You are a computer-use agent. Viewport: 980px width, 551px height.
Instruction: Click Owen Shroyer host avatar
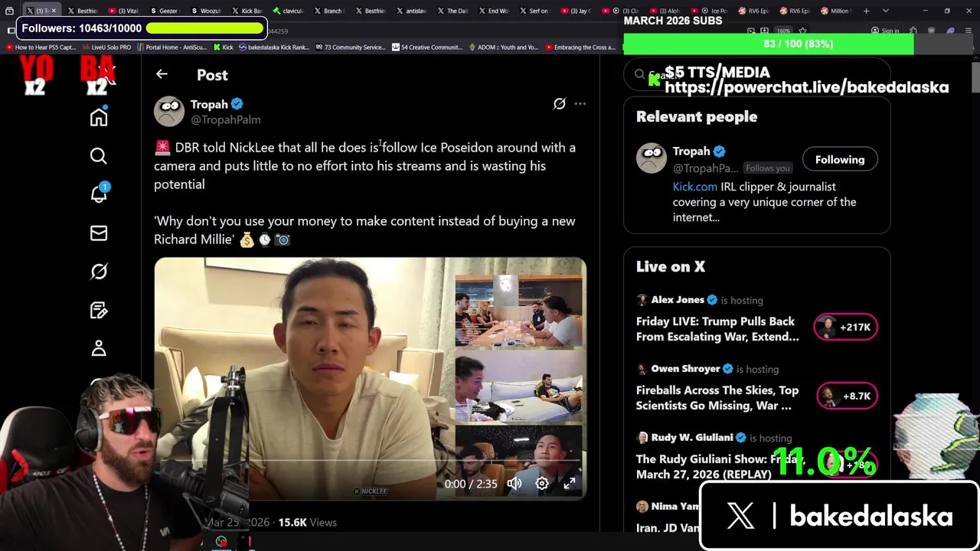642,369
